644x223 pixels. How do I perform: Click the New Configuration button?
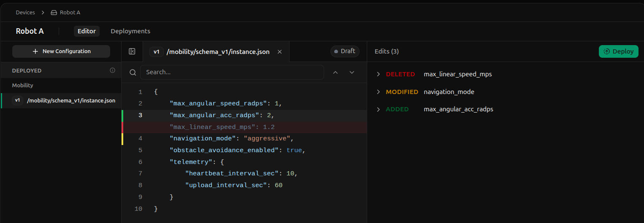61,51
